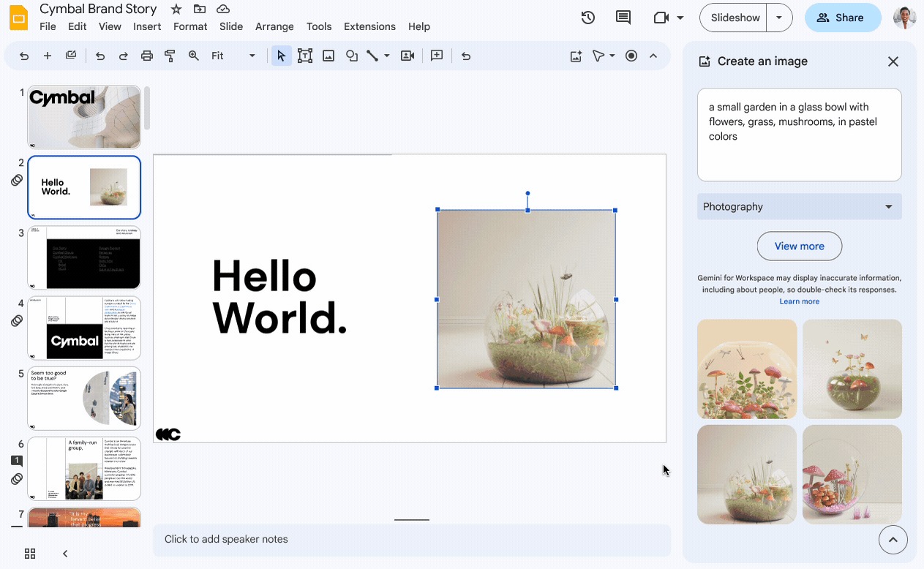Open version history clock icon
This screenshot has width=924, height=569.
coord(587,18)
